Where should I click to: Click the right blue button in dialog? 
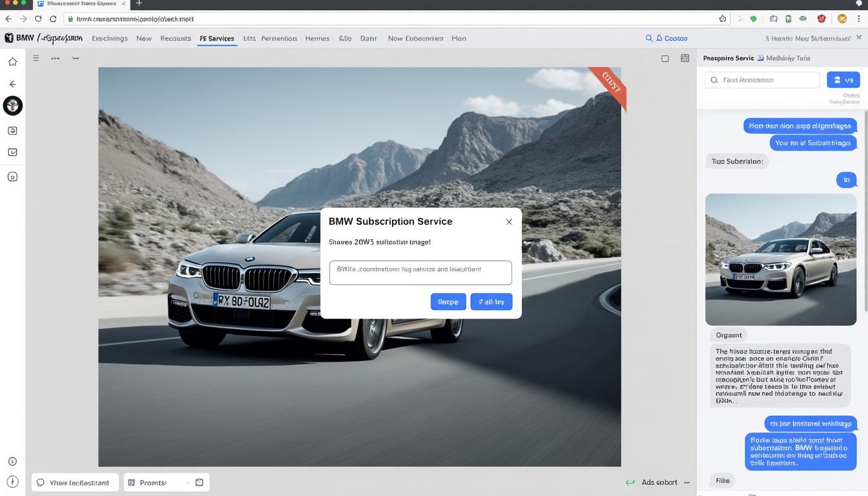pyautogui.click(x=491, y=302)
